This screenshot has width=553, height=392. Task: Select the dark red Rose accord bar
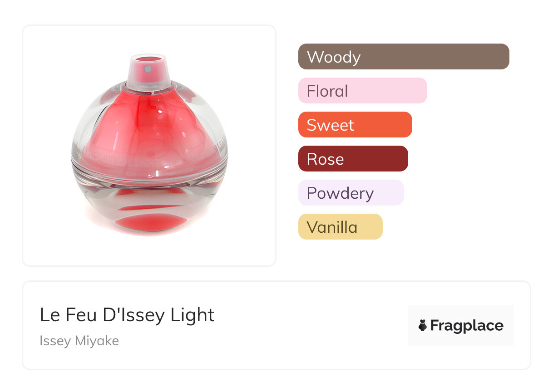(x=353, y=159)
